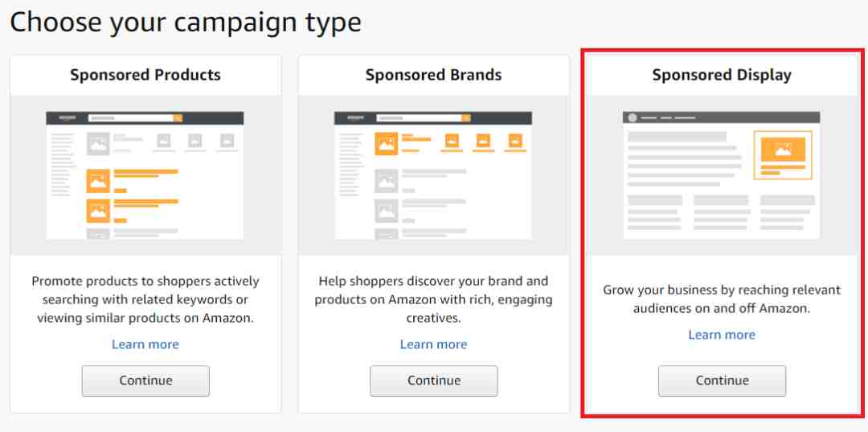Screen dimensions: 868x432
Task: Click large orange brand image in Brands preview
Action: [x=387, y=143]
